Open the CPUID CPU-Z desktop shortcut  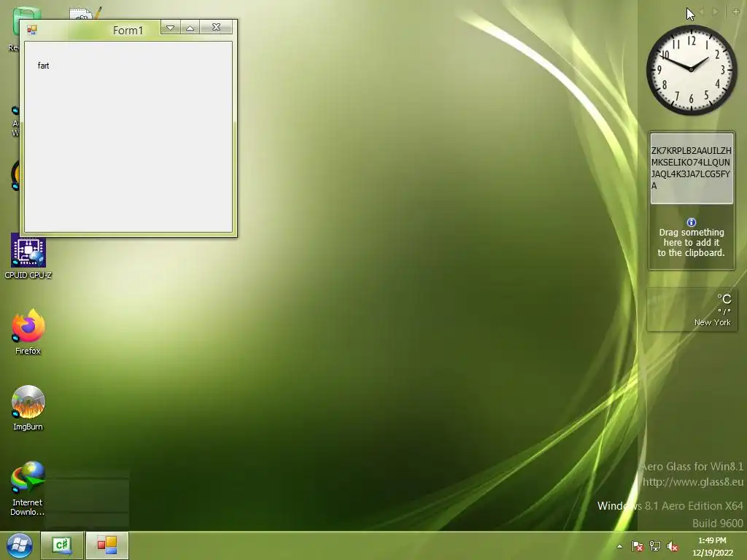[28, 256]
